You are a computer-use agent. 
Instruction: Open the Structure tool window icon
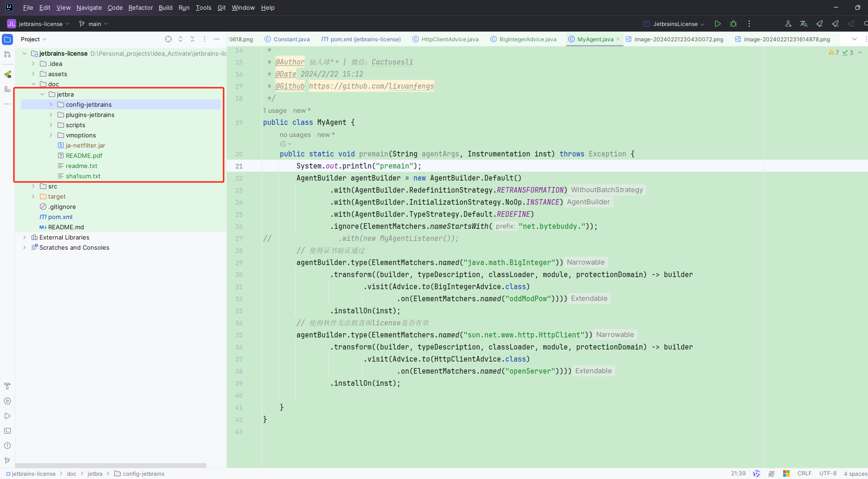pos(7,89)
